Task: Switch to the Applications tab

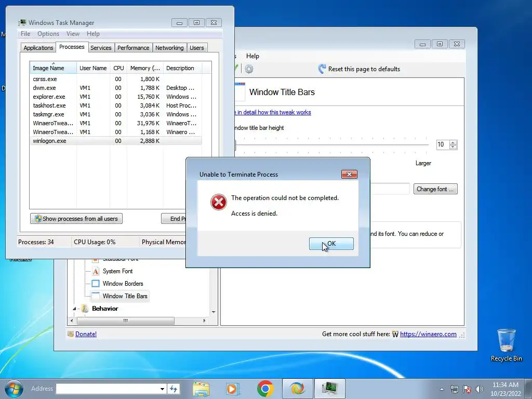Action: [x=38, y=48]
